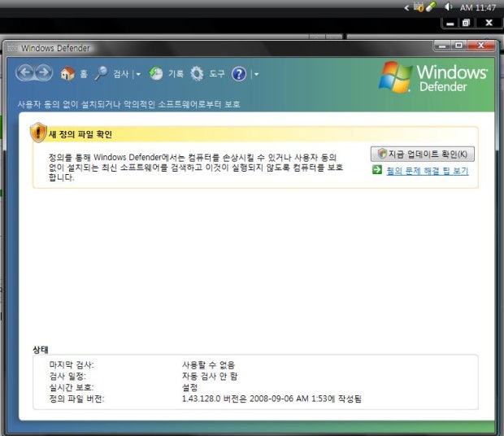Open History with the clock icon

pos(156,74)
